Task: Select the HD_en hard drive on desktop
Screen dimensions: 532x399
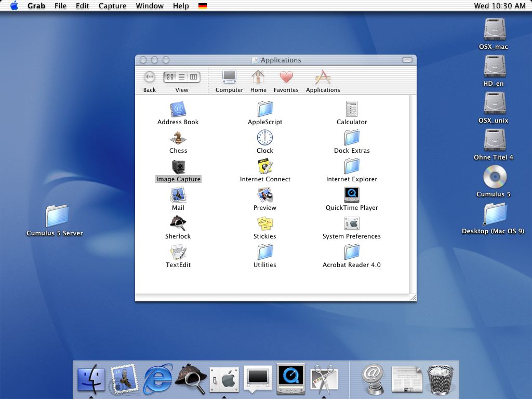Action: 495,66
